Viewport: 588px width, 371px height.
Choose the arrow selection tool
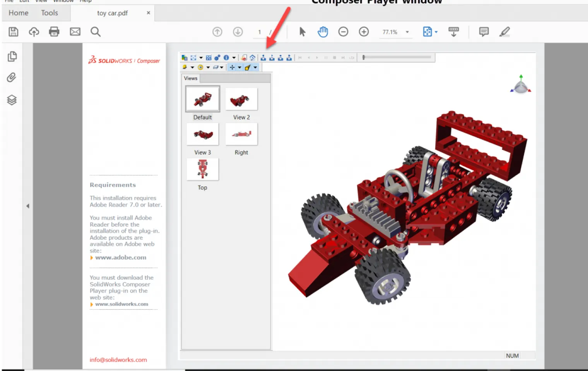303,32
